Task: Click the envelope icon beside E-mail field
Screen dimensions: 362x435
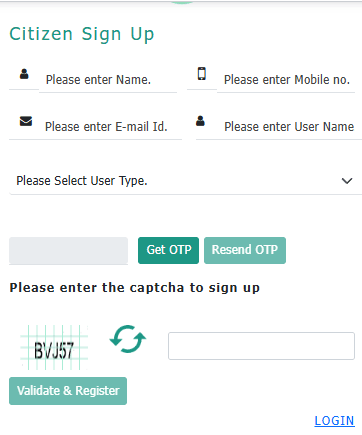Action: point(26,121)
